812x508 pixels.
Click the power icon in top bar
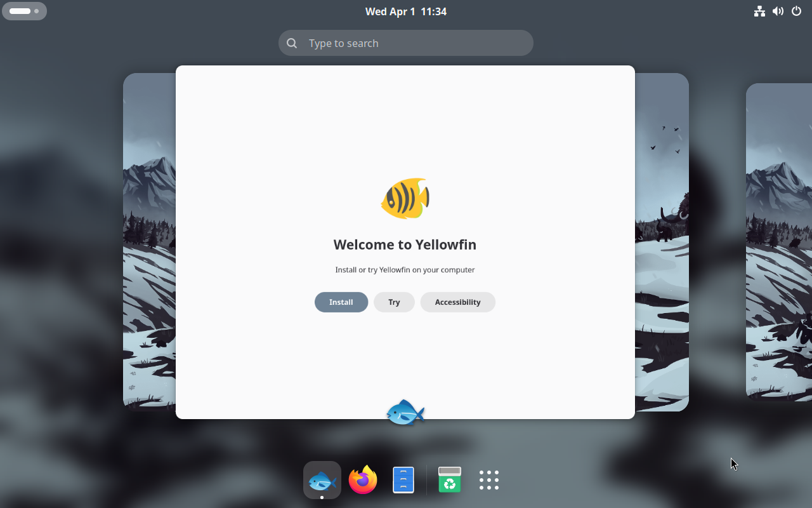[797, 11]
